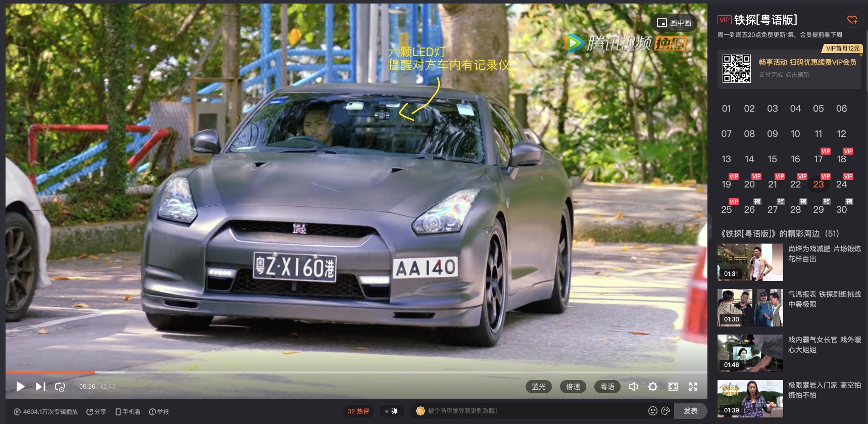Viewport: 868px width, 424px height.
Task: Enable picture-in-picture (画中画)
Action: click(675, 23)
